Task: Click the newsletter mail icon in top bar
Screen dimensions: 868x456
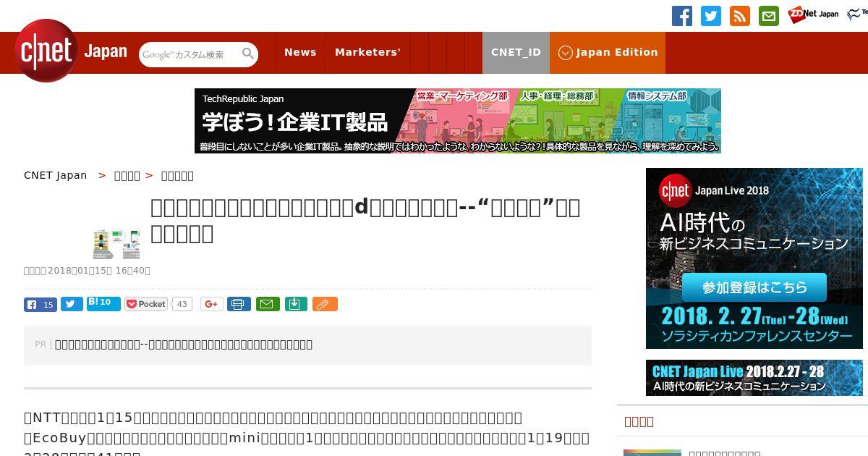Action: coord(769,16)
